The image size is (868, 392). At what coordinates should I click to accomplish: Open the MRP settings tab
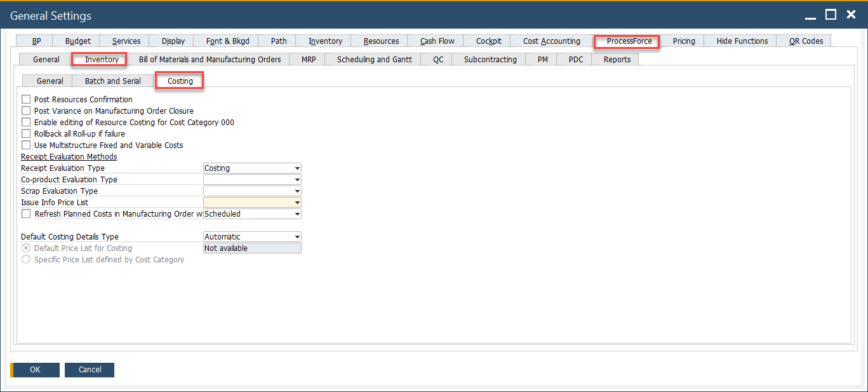pos(309,60)
